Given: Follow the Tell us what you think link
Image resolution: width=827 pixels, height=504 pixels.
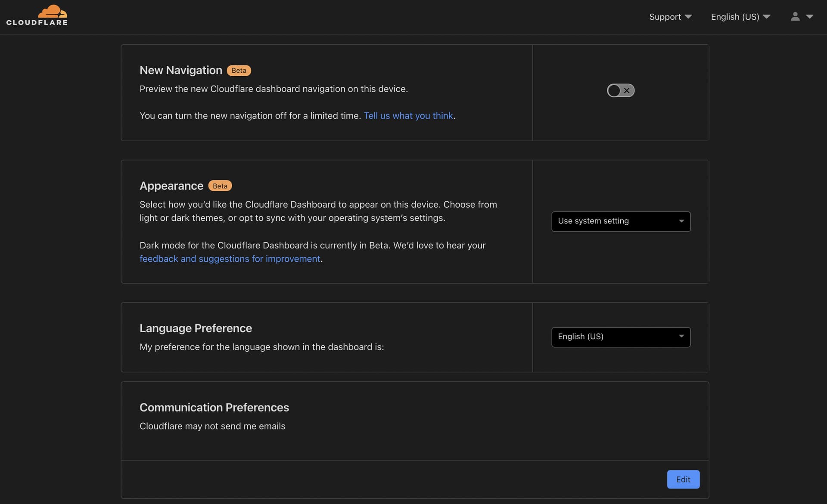Looking at the screenshot, I should (408, 116).
